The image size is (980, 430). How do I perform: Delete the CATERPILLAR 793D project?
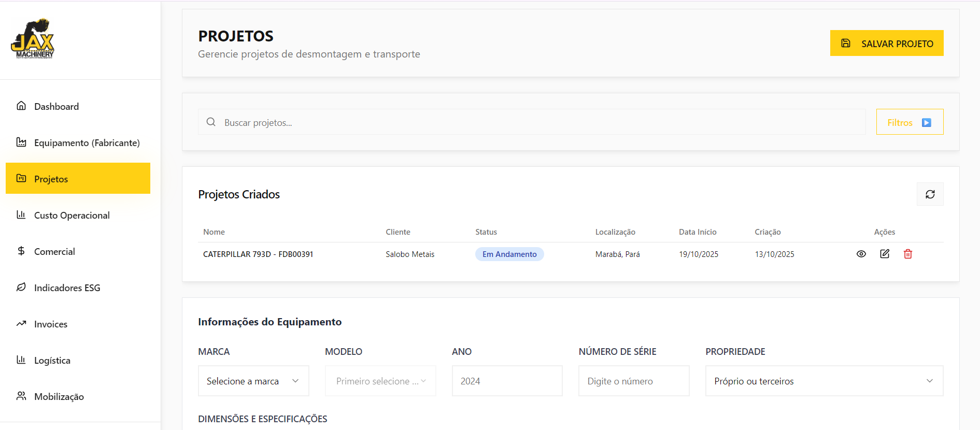[x=908, y=254]
